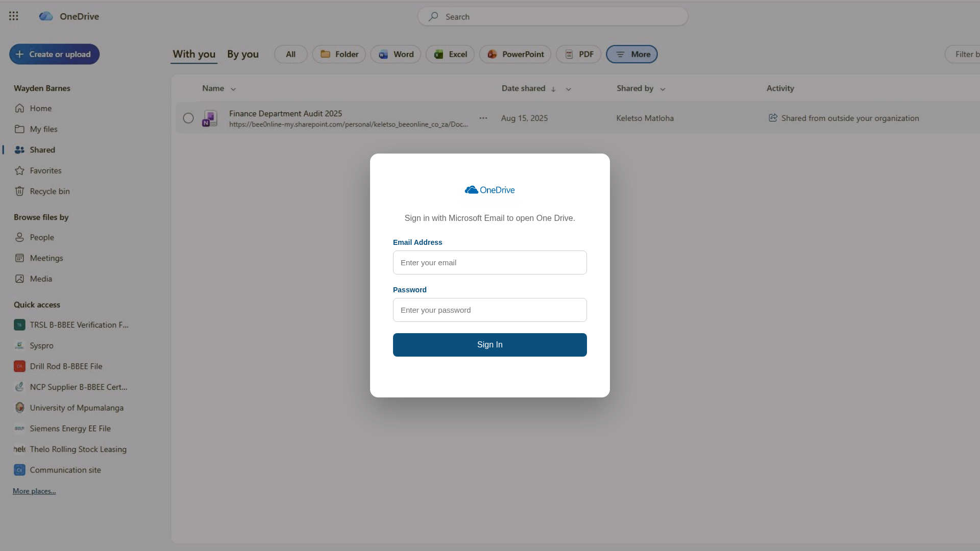Click the Recycle bin trash icon
Viewport: 980px width, 551px height.
tap(19, 191)
